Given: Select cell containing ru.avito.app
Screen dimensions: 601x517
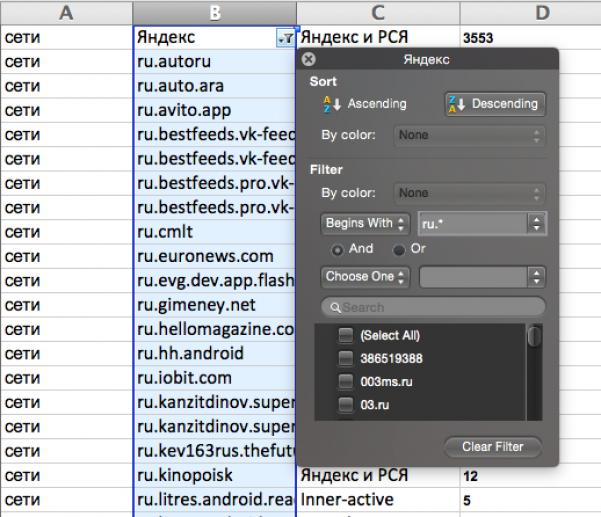Looking at the screenshot, I should tap(215, 110).
